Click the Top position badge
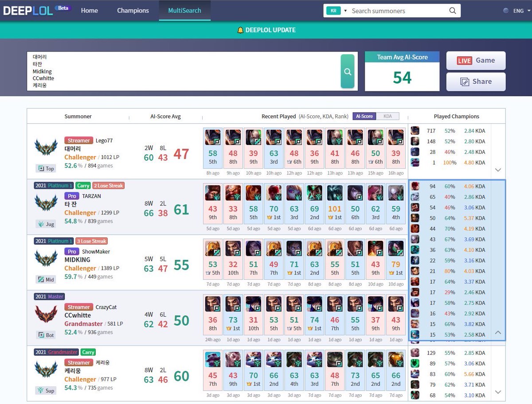The width and height of the screenshot is (532, 404). point(46,169)
